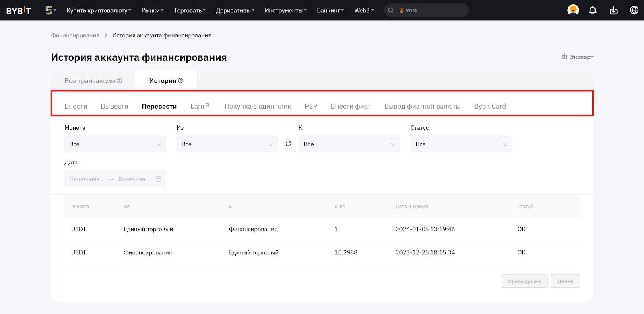Go to Предыдущая page
Image resolution: width=644 pixels, height=314 pixels.
pos(524,281)
